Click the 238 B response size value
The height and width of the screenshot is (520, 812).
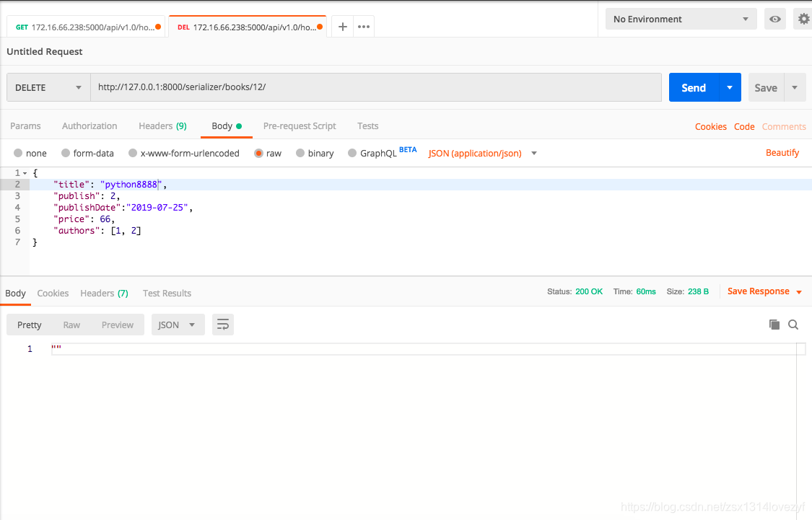(x=698, y=291)
